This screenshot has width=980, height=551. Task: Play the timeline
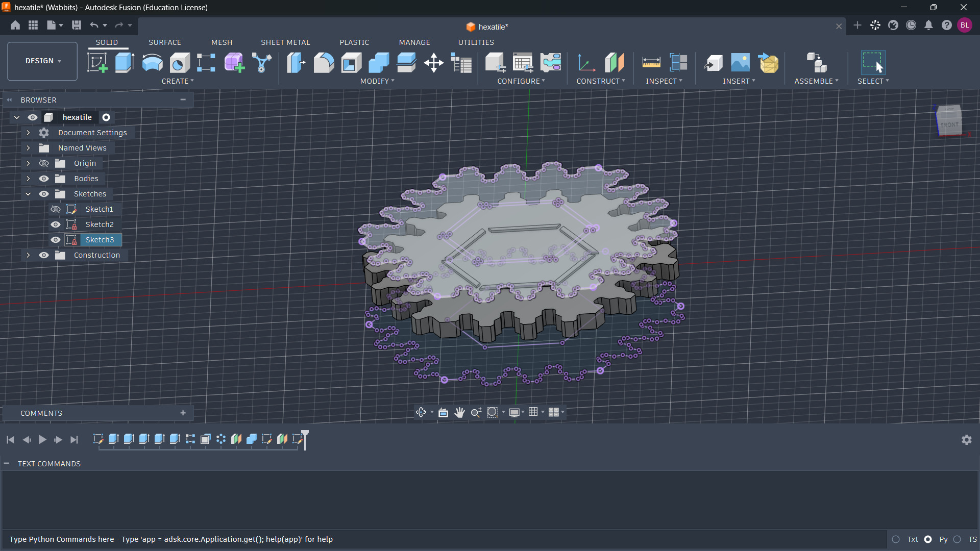pyautogui.click(x=42, y=440)
